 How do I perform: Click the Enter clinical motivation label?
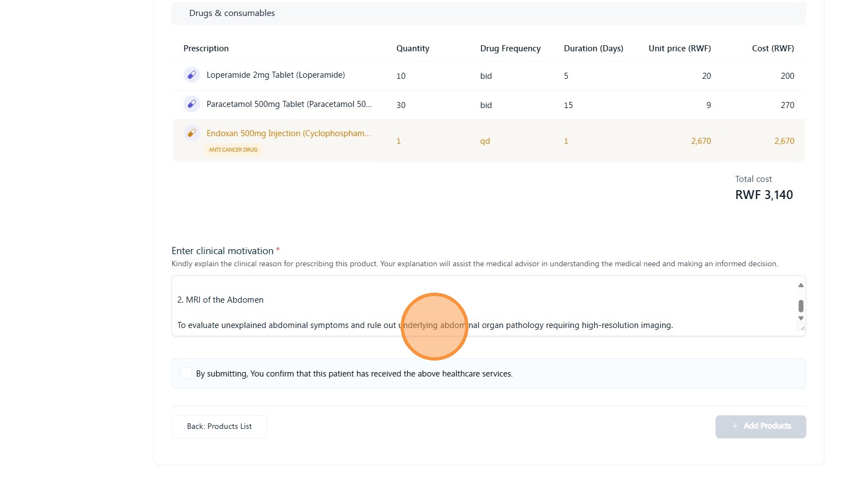222,251
